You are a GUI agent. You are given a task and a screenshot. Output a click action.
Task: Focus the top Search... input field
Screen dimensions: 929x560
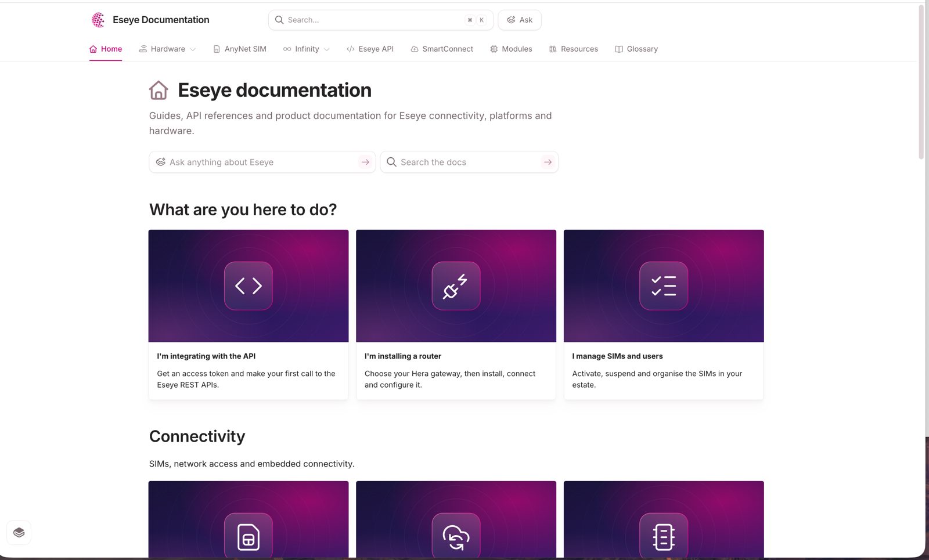pyautogui.click(x=381, y=20)
